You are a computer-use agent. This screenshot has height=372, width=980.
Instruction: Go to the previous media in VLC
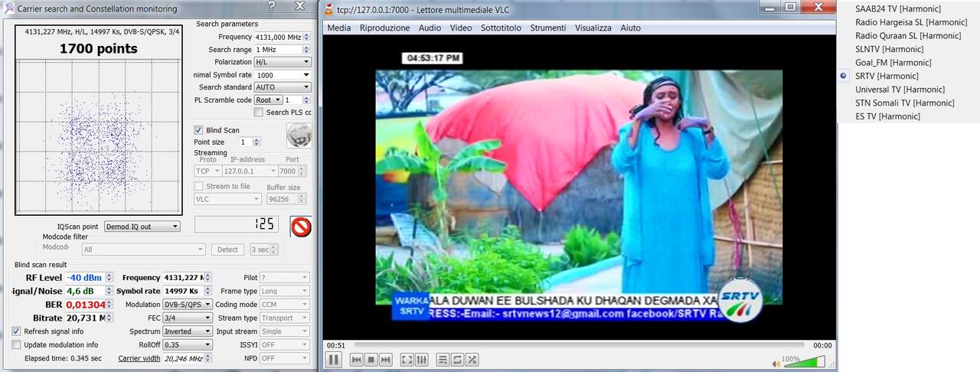tap(357, 360)
